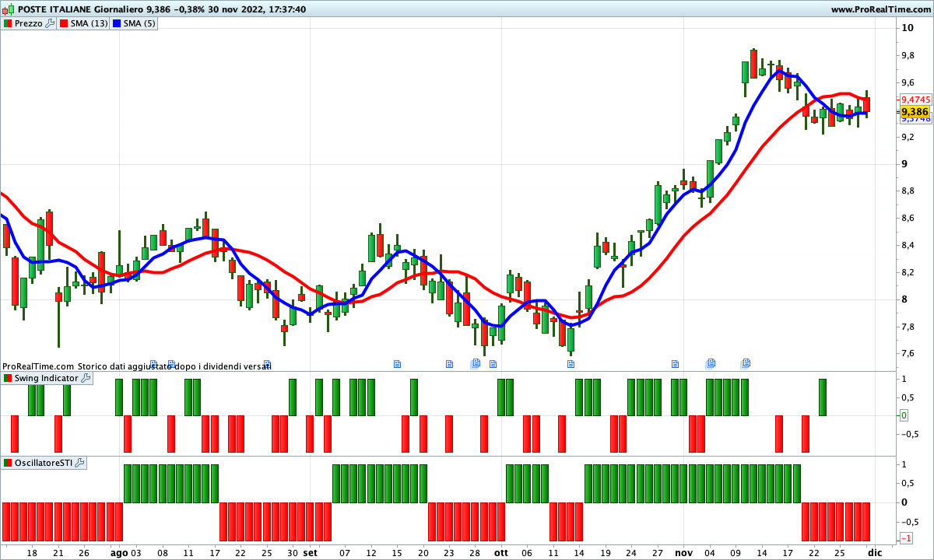Click the -1 value label of OscillatoreSTI
This screenshot has width=934, height=560.
[x=907, y=539]
